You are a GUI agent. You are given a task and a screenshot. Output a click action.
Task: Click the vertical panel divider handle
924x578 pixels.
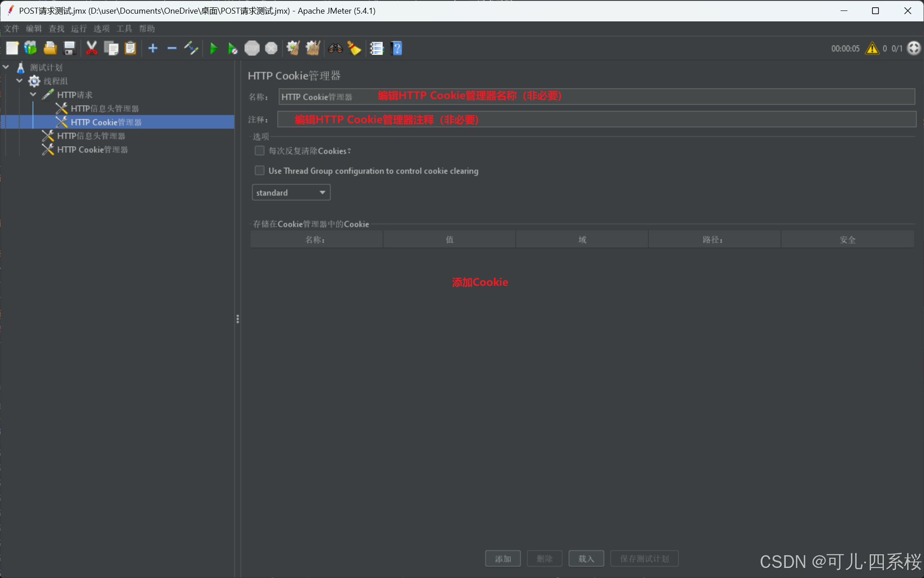pos(237,319)
